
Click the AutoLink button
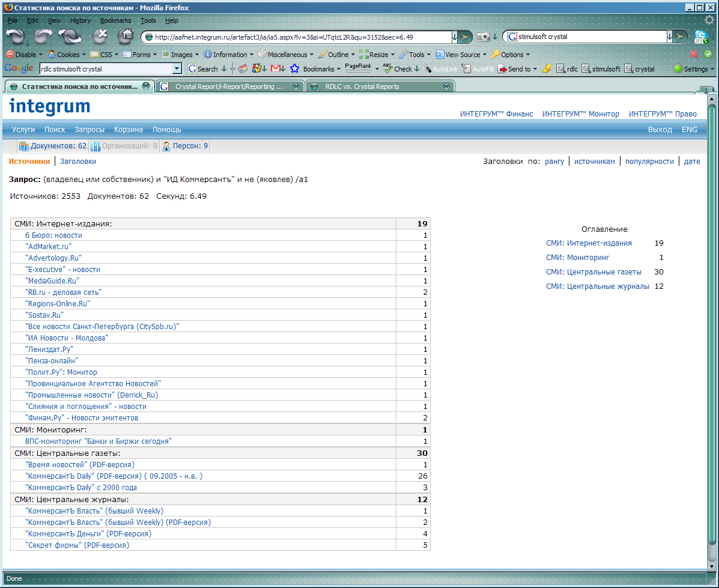(x=441, y=69)
